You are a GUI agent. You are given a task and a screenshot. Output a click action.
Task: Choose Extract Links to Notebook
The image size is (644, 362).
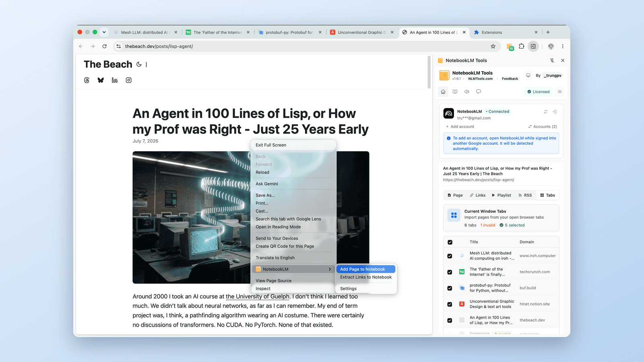tap(366, 277)
